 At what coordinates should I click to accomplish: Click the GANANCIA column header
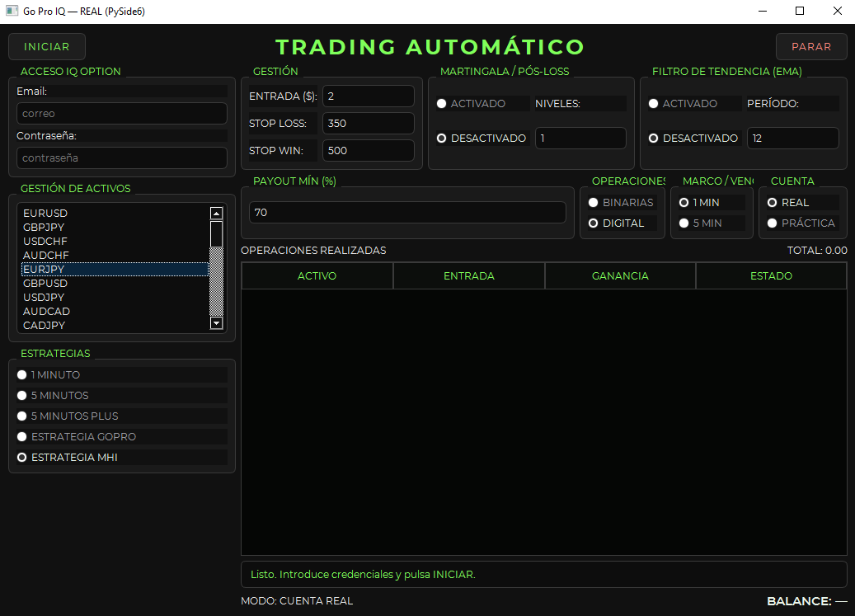[x=621, y=275]
